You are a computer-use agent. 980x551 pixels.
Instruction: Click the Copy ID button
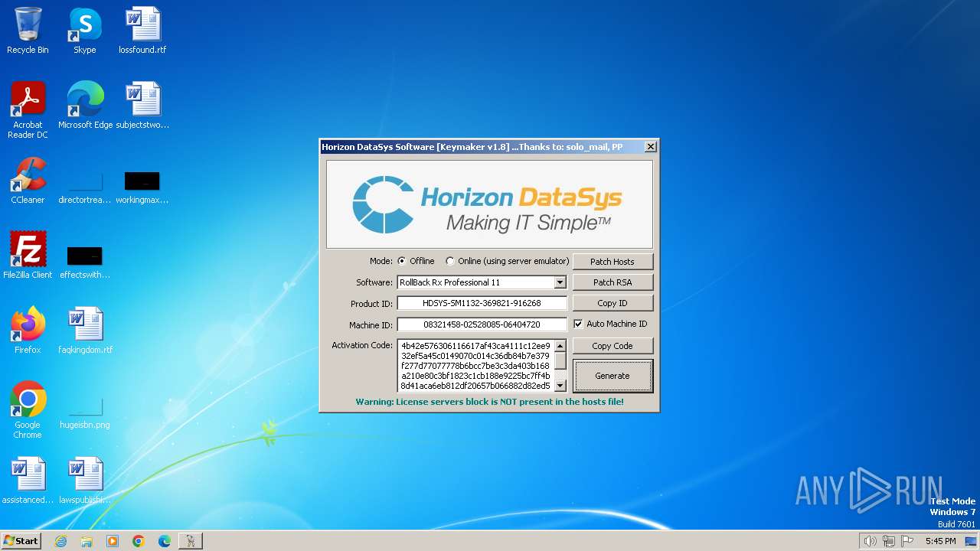pos(612,303)
